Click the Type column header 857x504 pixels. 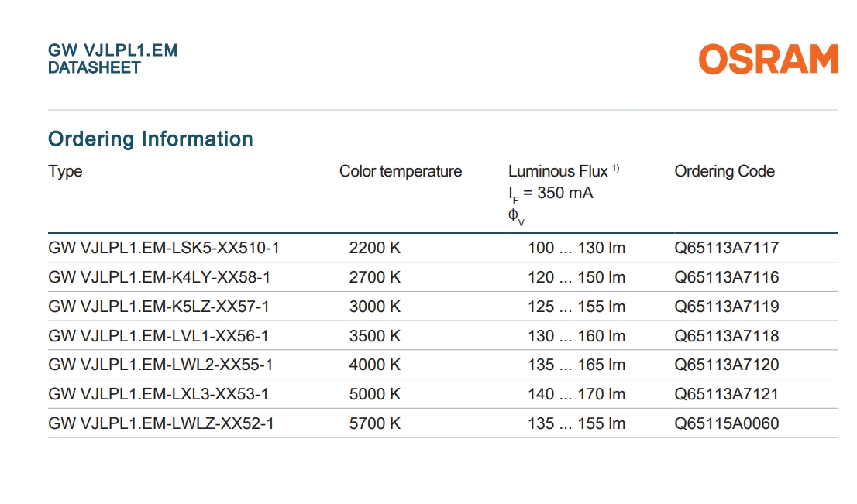pyautogui.click(x=65, y=171)
